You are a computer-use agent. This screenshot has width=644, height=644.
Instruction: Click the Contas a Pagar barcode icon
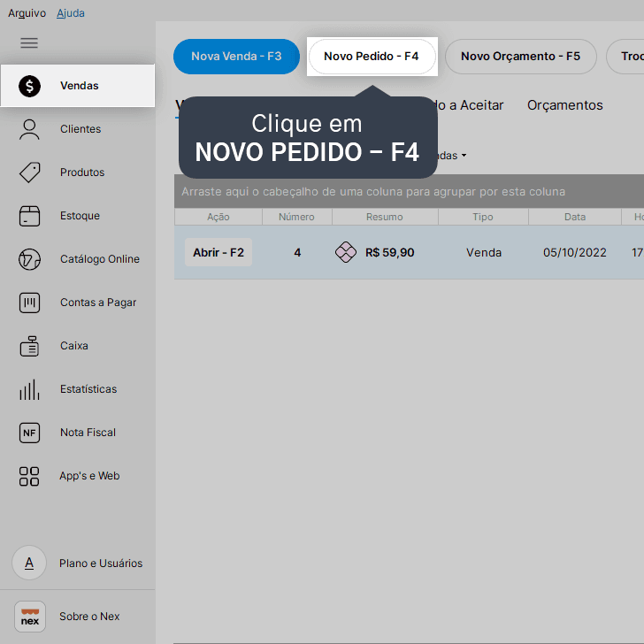coord(29,303)
